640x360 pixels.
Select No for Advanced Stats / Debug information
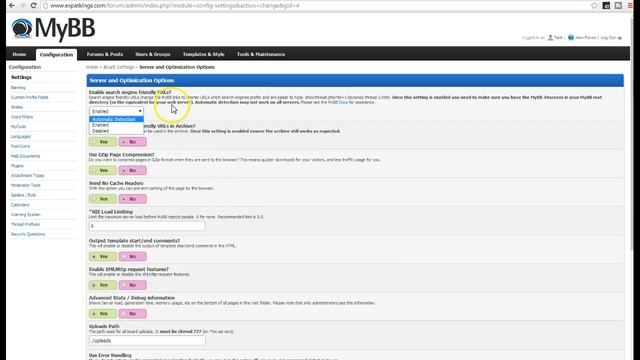(132, 313)
